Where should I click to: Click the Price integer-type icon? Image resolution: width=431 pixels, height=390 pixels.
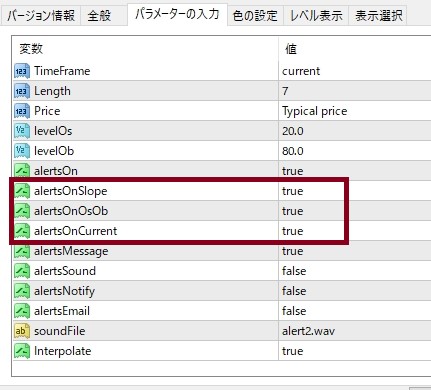click(x=22, y=111)
